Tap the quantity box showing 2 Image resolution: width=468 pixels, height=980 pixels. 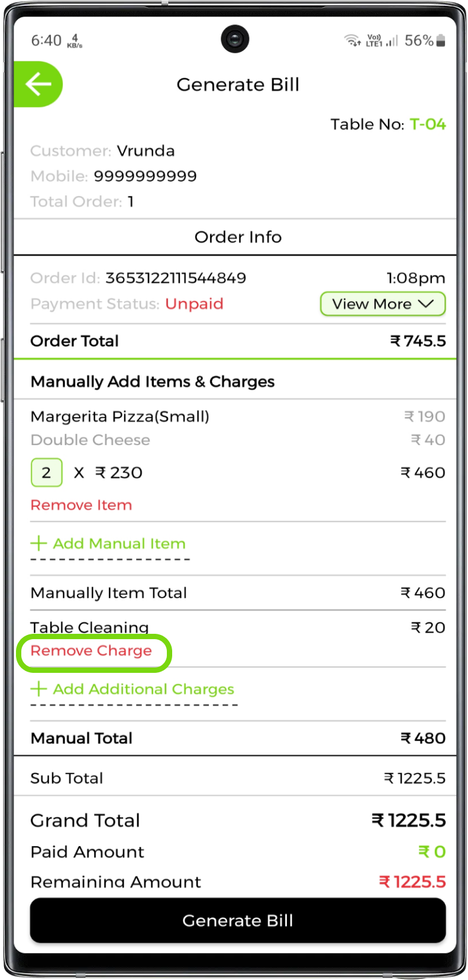click(46, 473)
